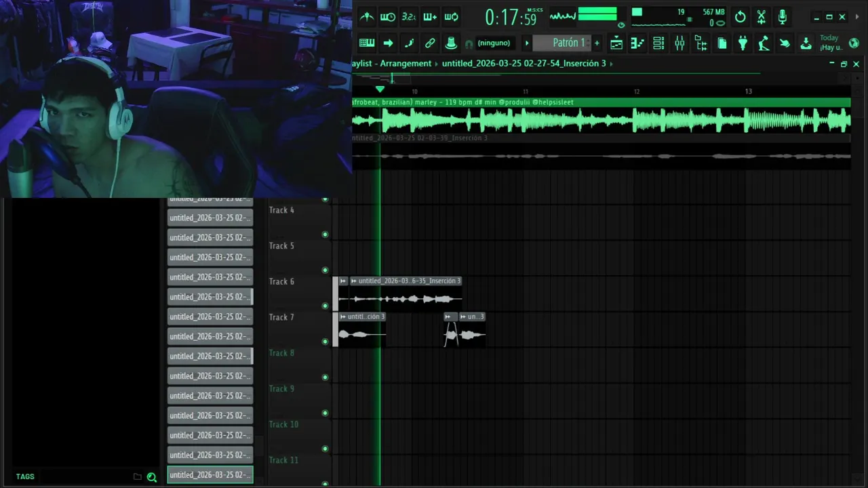Open undo history circular arrow icon

point(741,17)
